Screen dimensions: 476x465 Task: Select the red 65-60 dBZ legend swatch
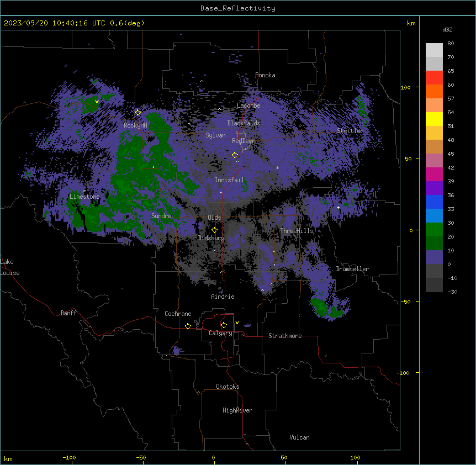[434, 78]
